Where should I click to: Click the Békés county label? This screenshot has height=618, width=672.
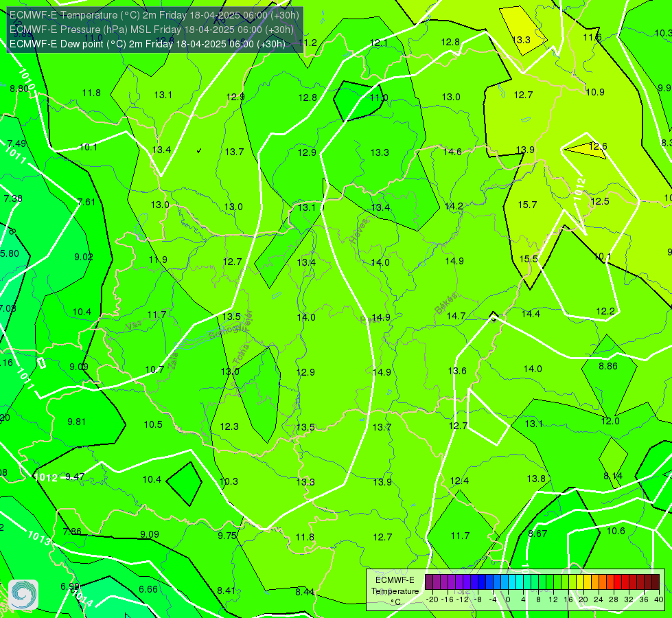tap(445, 304)
